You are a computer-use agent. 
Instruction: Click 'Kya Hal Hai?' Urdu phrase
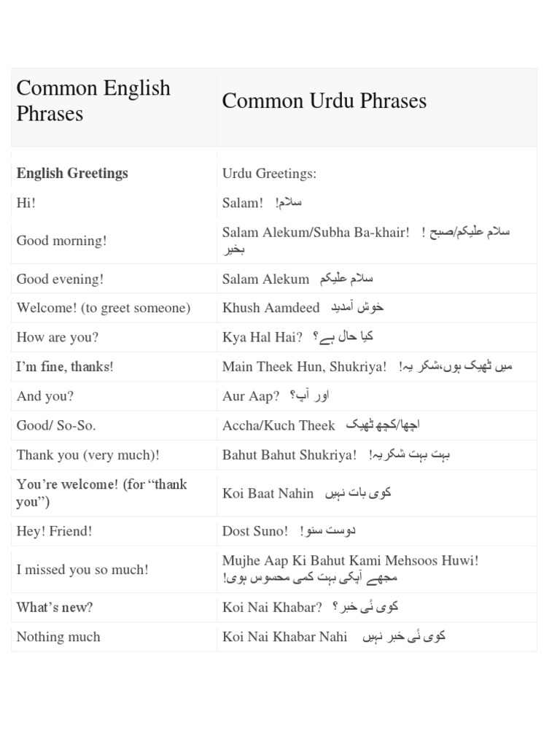click(262, 337)
